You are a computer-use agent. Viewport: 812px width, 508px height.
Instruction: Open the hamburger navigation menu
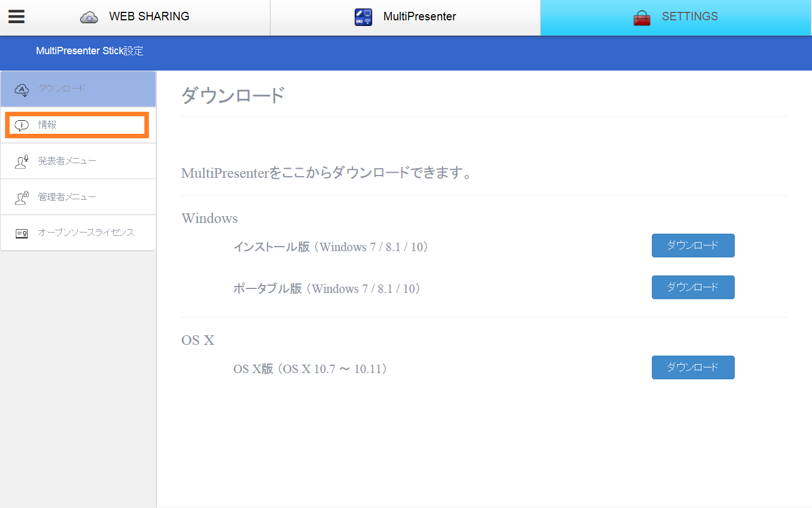tap(16, 16)
